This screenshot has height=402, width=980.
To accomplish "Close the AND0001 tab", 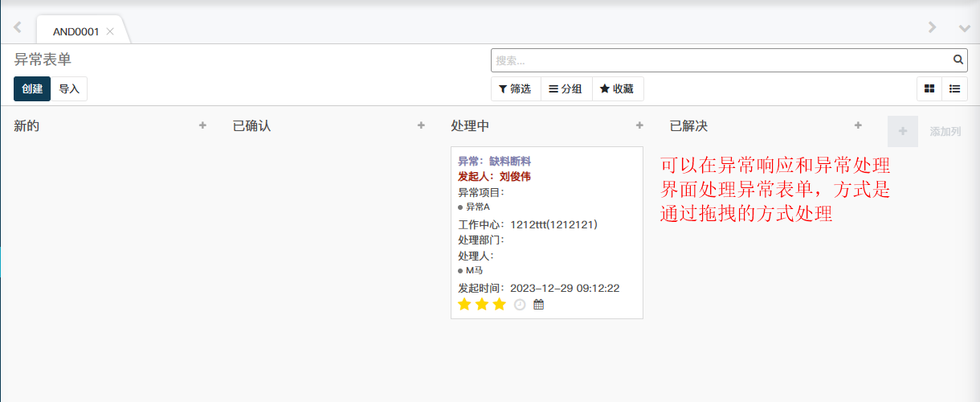I will click(x=110, y=31).
